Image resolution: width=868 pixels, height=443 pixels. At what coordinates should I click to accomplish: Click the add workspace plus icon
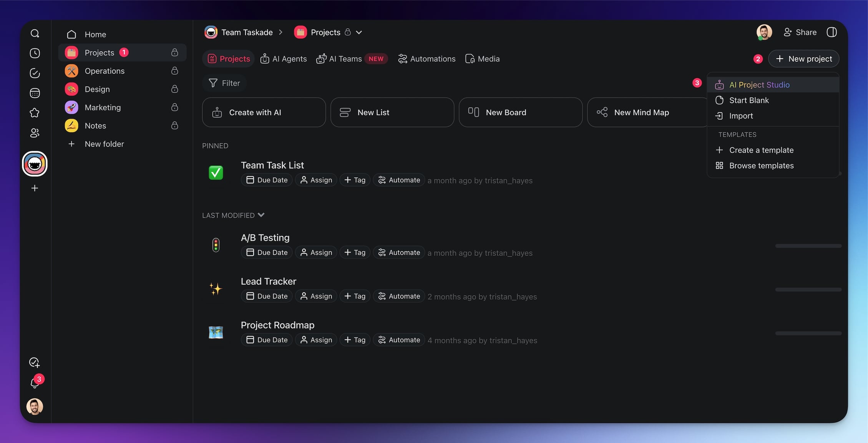tap(35, 188)
